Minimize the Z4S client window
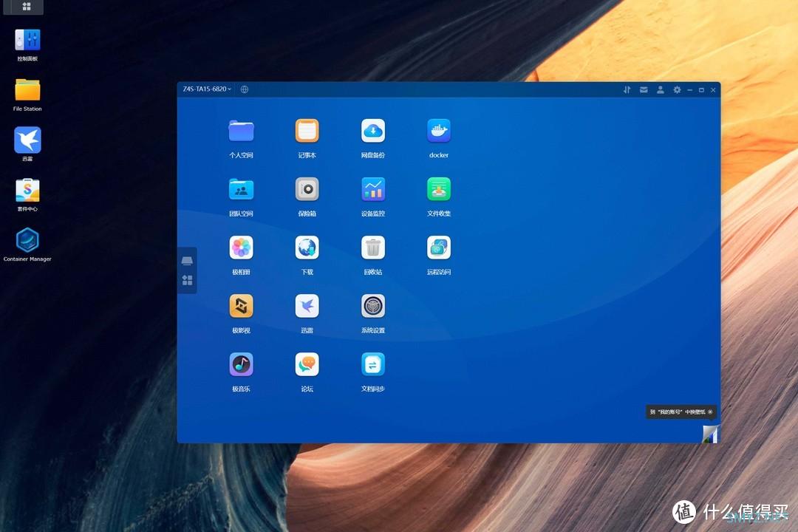Image resolution: width=798 pixels, height=532 pixels. click(689, 90)
